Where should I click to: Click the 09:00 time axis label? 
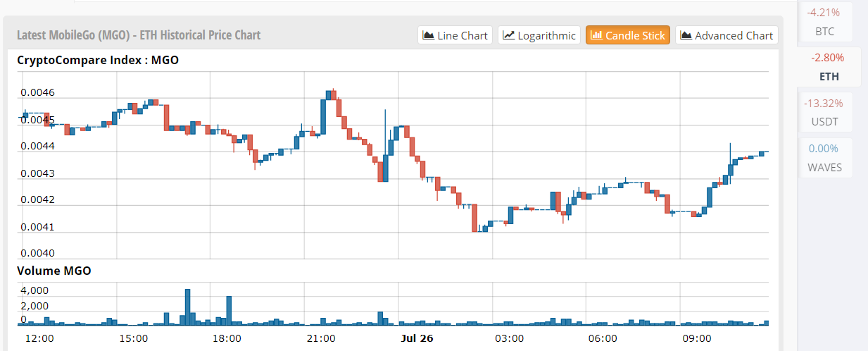tap(696, 338)
